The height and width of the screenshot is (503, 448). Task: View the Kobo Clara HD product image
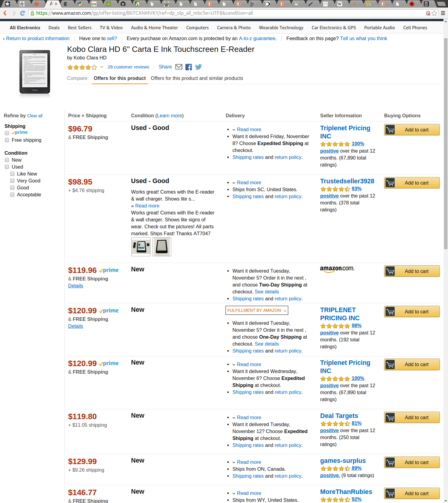click(x=35, y=72)
